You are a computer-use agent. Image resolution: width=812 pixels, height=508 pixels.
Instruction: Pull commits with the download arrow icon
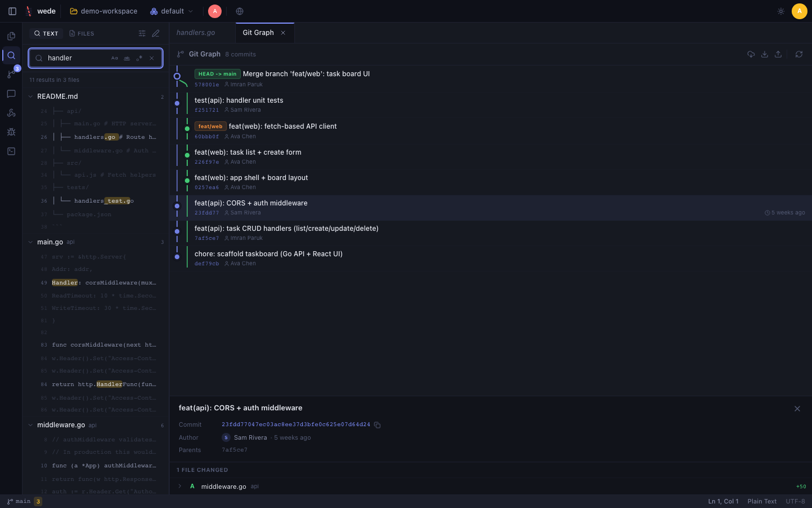click(765, 54)
